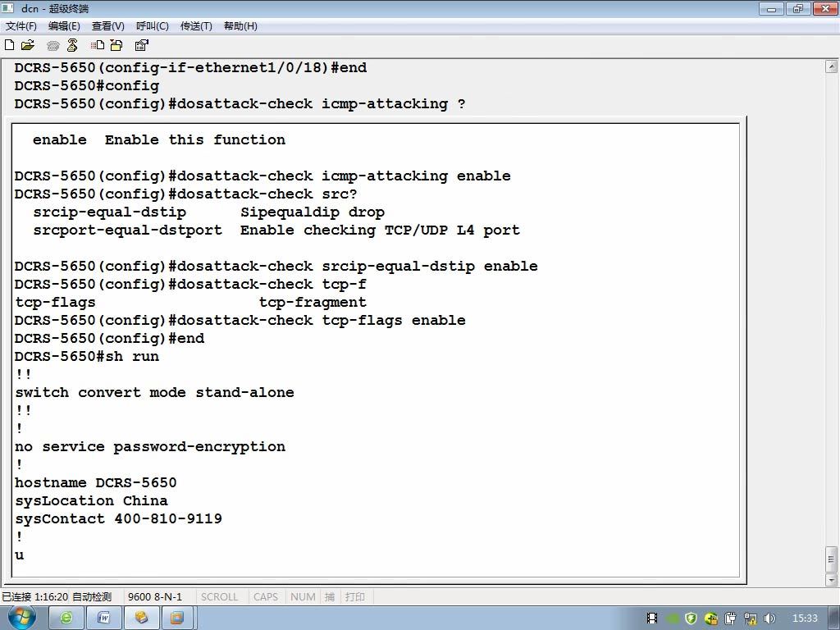Open the 编辑(E) menu
This screenshot has height=630, width=840.
point(64,25)
